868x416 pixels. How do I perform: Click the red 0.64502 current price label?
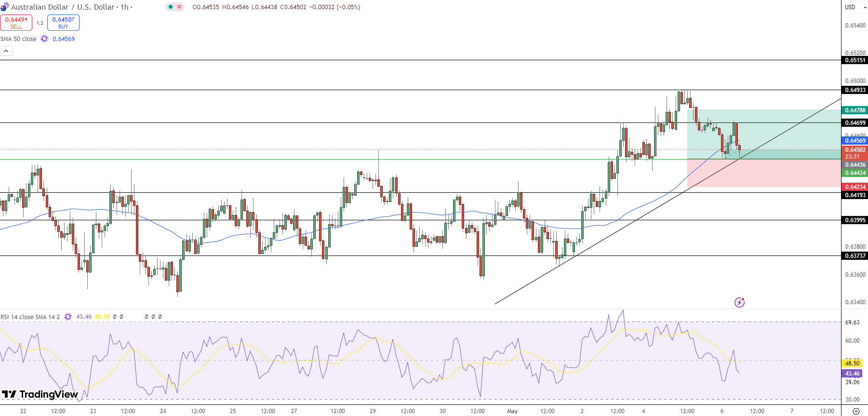(x=855, y=150)
